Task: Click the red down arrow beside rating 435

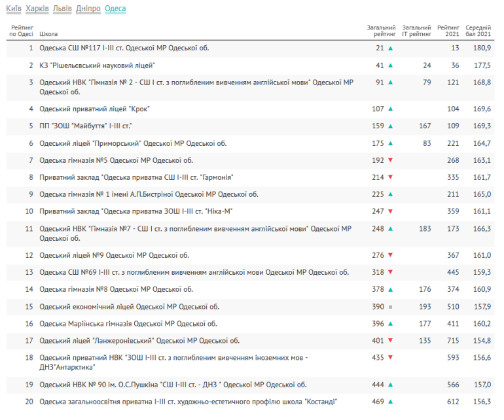Action: (390, 358)
